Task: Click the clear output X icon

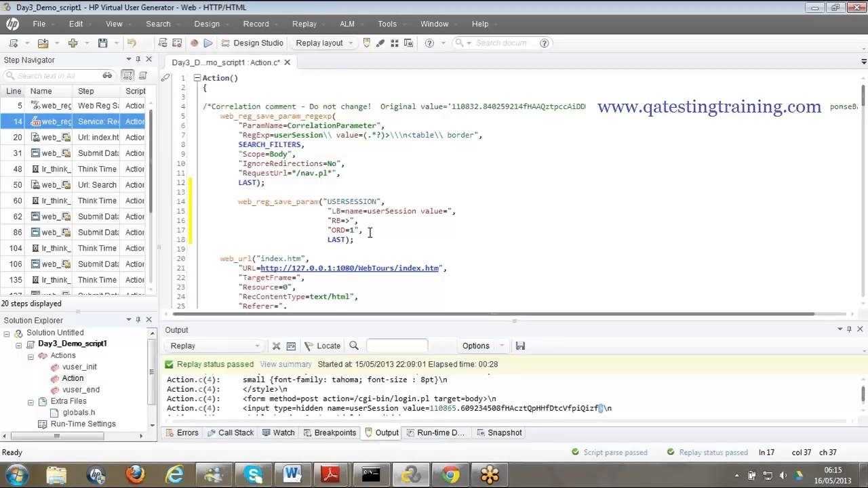Action: coord(276,346)
